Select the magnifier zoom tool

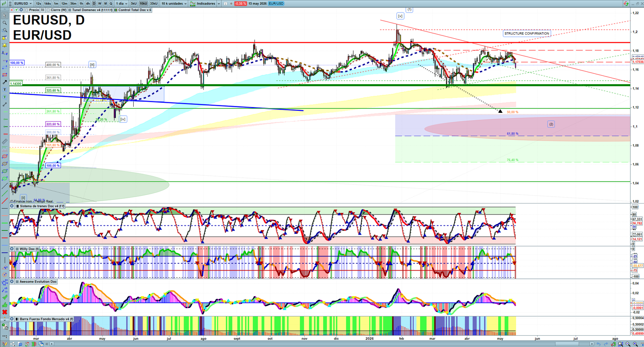[4, 23]
